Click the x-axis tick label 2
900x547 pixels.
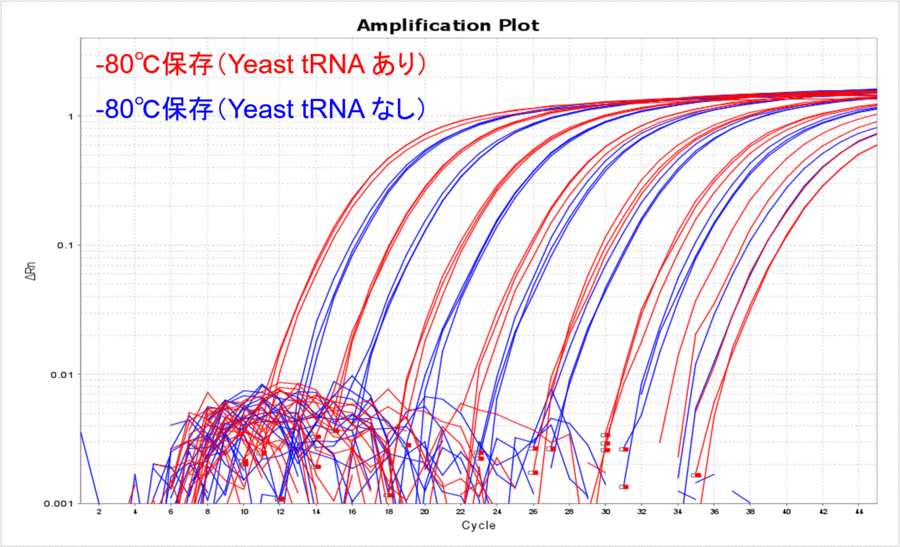98,512
